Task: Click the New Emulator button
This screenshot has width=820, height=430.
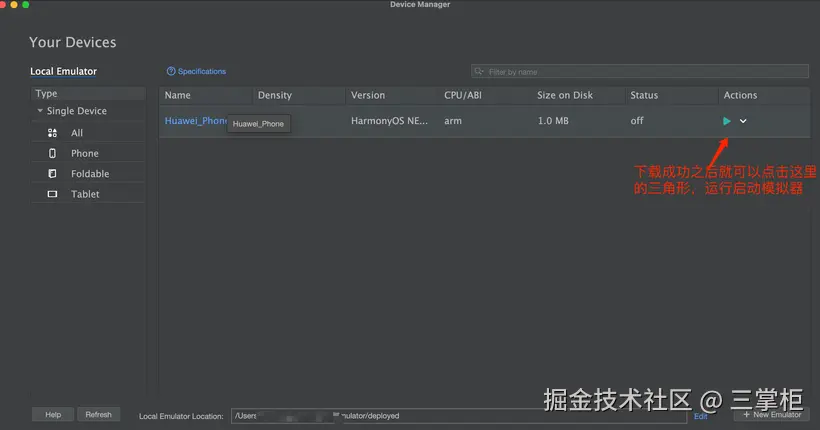Action: (771, 414)
